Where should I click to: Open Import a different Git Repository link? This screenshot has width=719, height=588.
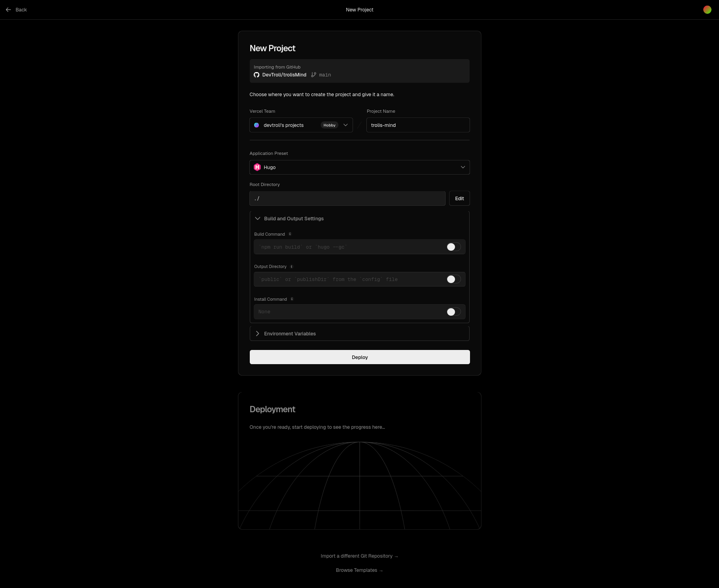click(359, 556)
